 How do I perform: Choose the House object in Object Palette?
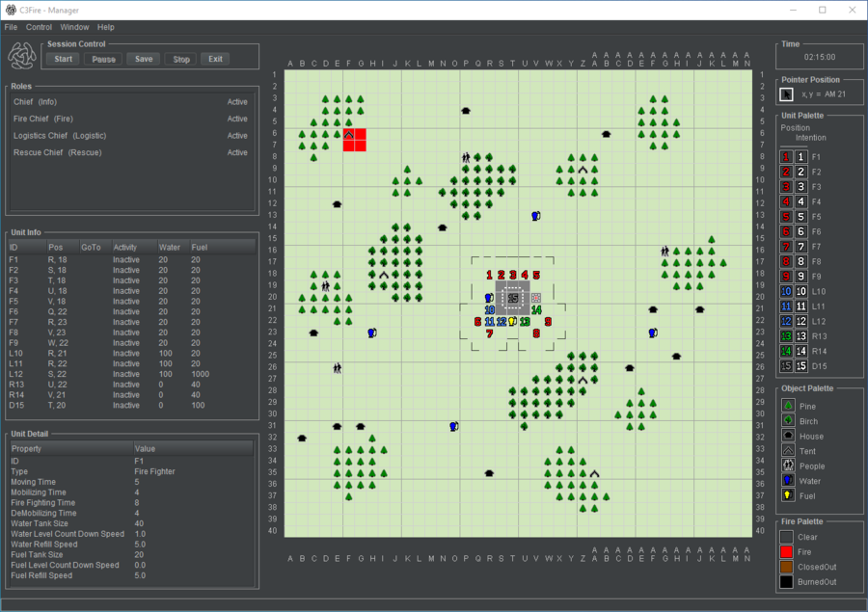[787, 437]
